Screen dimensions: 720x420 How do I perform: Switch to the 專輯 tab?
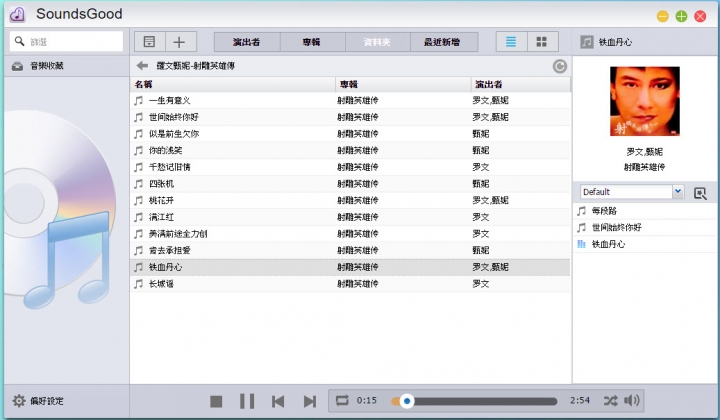[x=312, y=42]
